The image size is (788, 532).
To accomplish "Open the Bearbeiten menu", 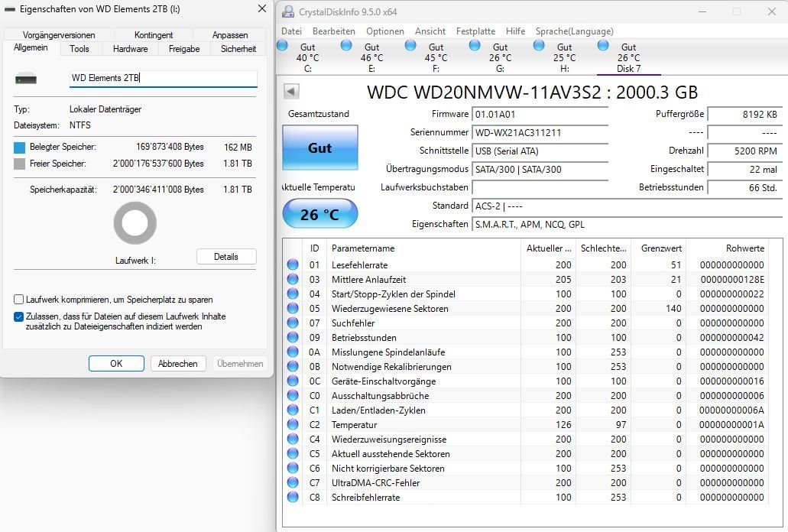I will 334,31.
